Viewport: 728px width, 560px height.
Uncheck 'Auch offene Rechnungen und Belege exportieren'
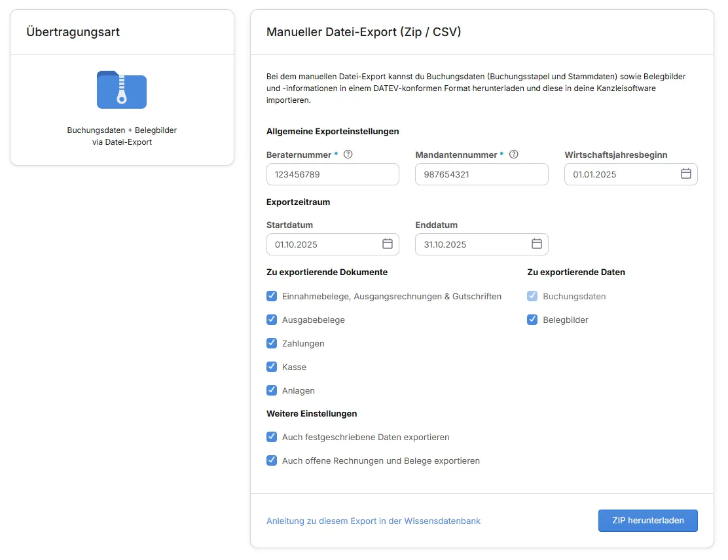(272, 460)
